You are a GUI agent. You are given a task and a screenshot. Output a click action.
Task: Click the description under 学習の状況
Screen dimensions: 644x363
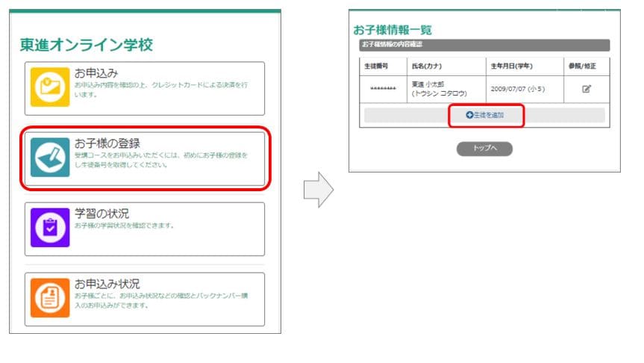(124, 226)
